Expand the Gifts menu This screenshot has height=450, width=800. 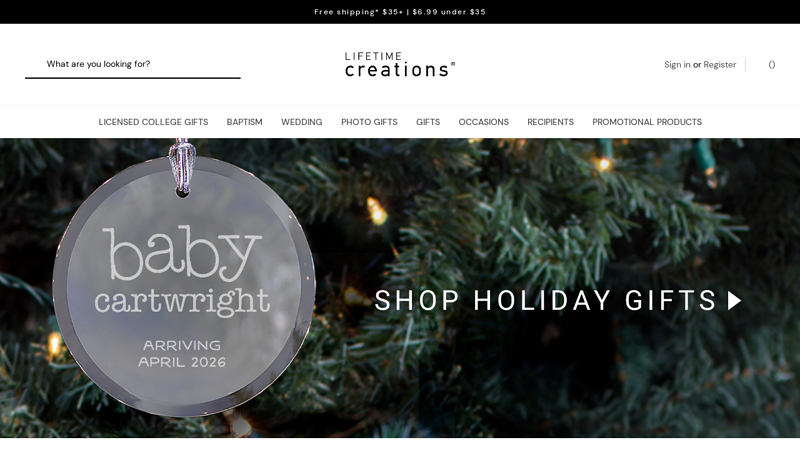tap(428, 122)
